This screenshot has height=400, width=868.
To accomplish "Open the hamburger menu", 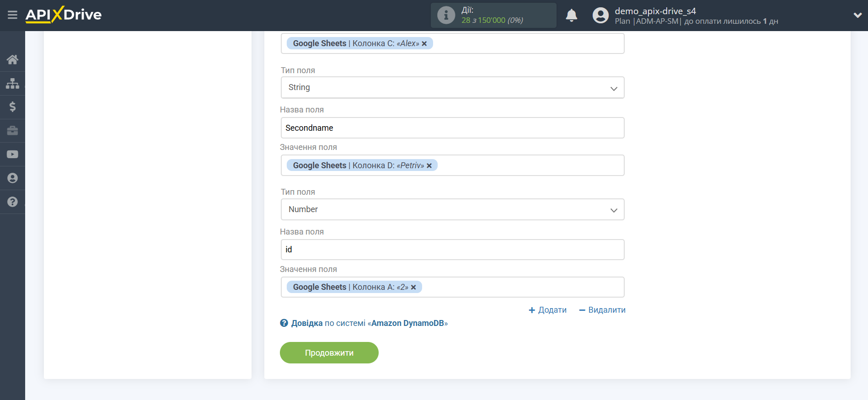I will tap(12, 15).
